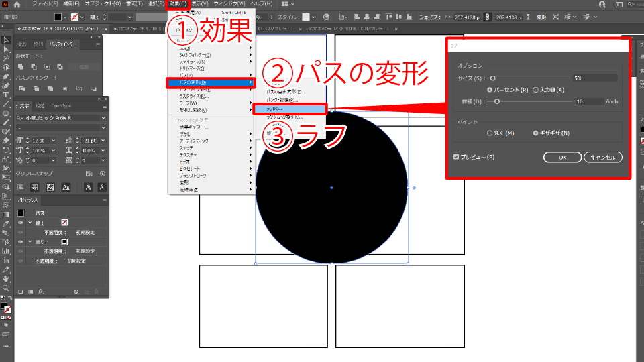Select the 丸く(M) radio button
Viewport: 644px width, 362px height.
click(x=490, y=133)
